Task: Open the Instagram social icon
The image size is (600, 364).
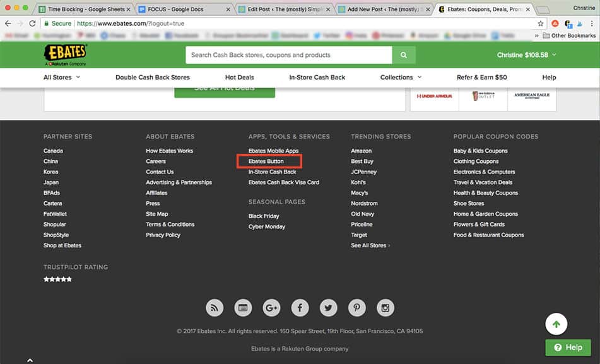Action: [385, 308]
